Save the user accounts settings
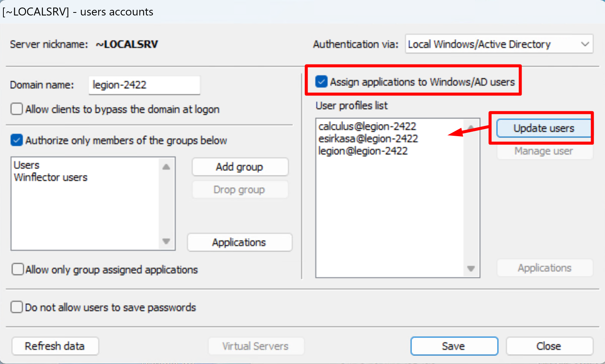The image size is (605, 364). tap(454, 346)
